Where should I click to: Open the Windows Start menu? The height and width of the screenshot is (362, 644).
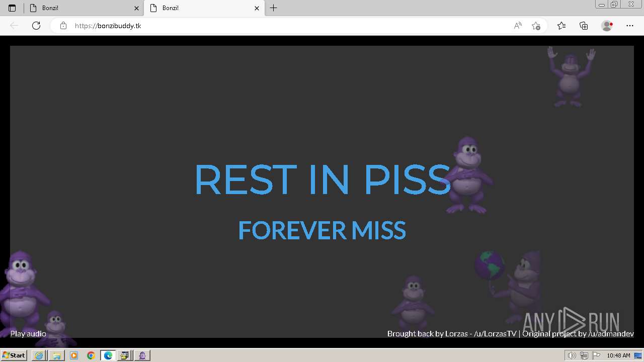[14, 355]
